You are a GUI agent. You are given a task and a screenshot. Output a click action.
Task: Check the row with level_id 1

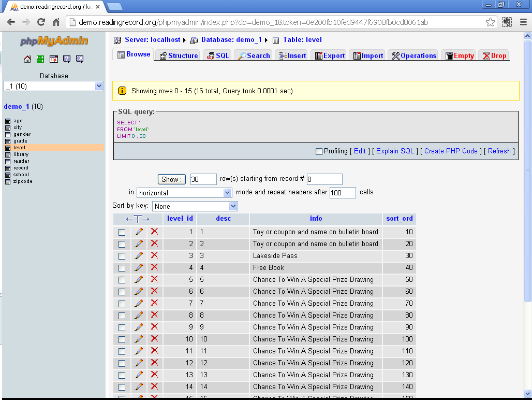(122, 232)
